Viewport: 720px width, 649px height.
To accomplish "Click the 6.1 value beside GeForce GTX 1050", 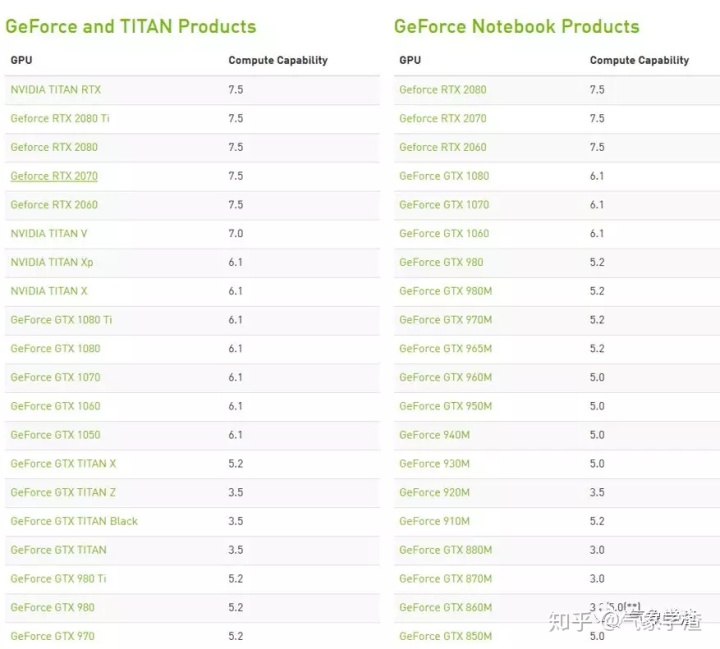I will click(235, 435).
